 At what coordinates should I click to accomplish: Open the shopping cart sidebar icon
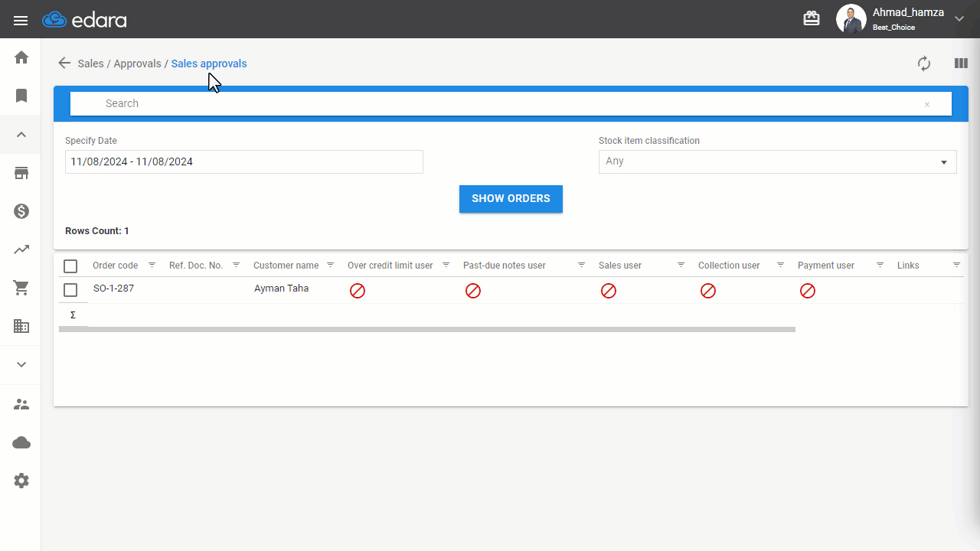21,288
